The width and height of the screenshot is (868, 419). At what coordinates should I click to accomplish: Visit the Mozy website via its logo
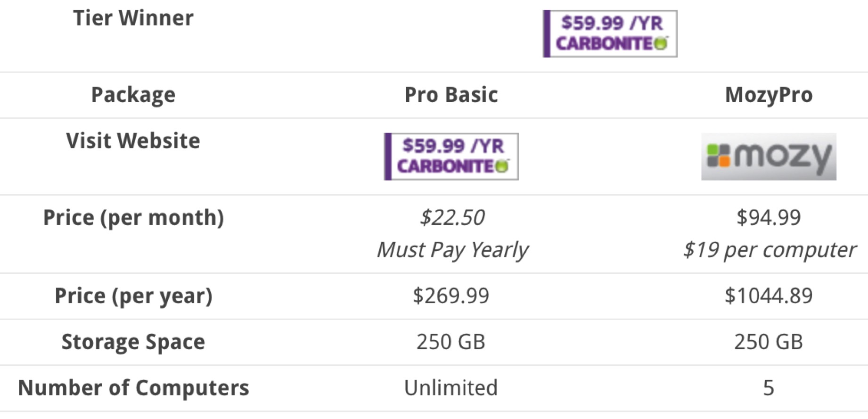coord(769,156)
